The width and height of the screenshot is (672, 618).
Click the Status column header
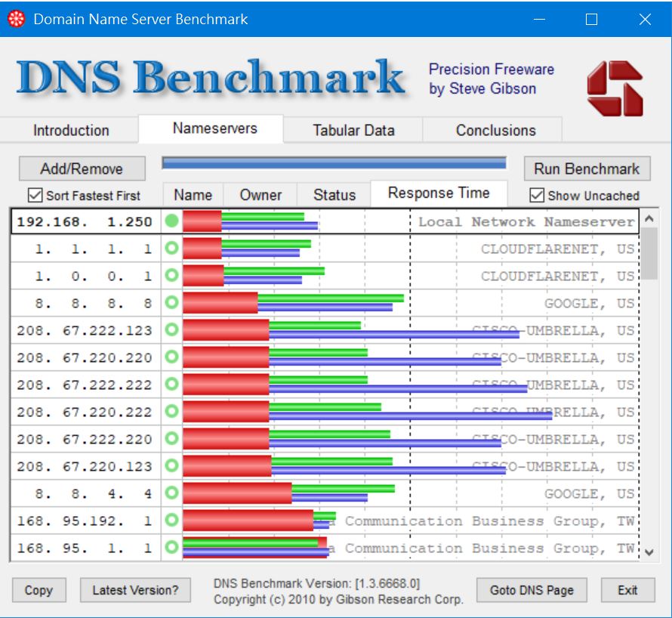(334, 194)
